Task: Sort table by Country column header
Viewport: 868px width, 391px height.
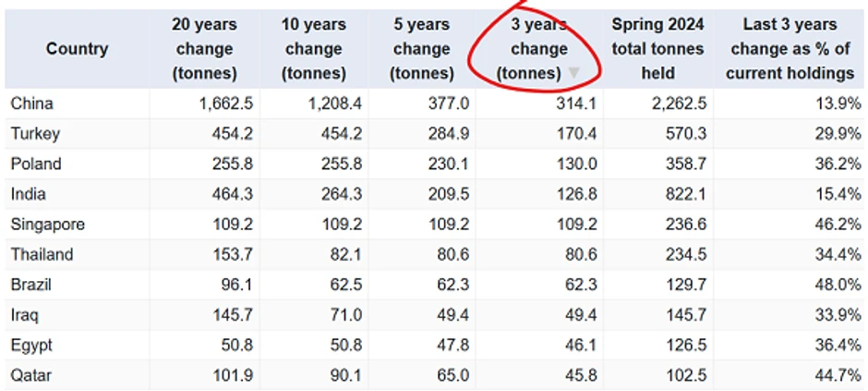Action: point(77,49)
